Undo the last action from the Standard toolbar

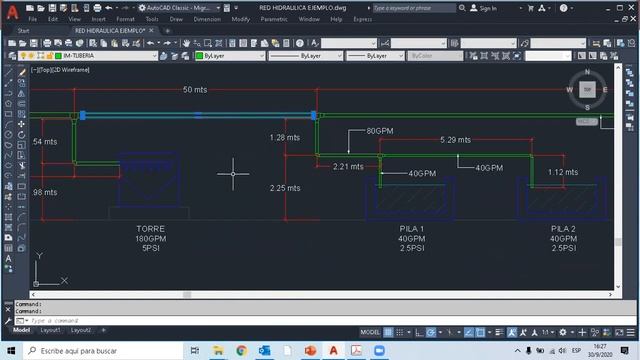click(151, 43)
